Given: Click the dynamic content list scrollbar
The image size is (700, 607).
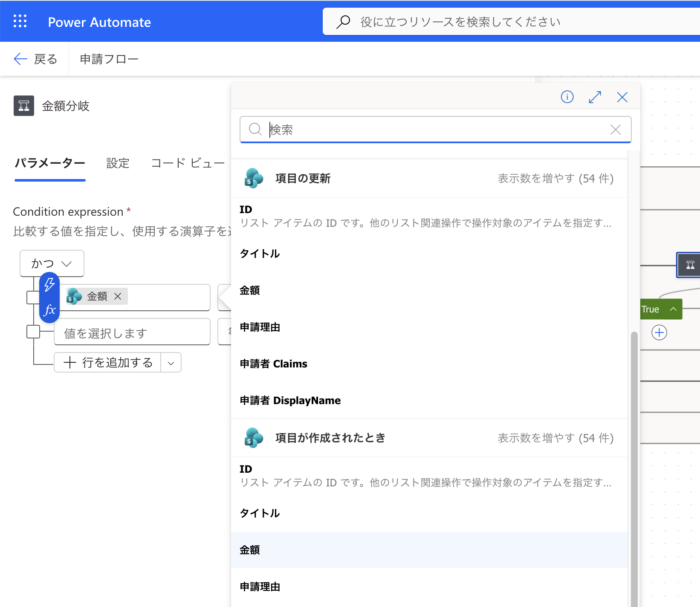Looking at the screenshot, I should coord(634,469).
